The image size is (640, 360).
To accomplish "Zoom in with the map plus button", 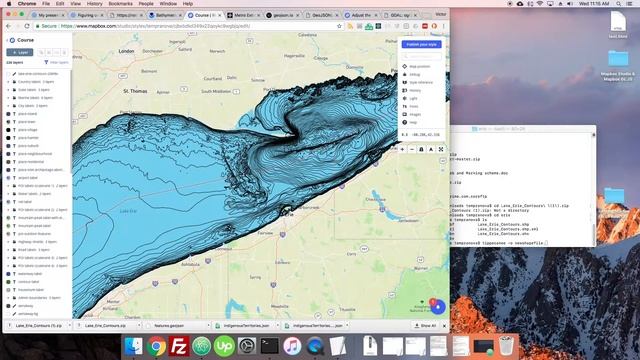I will pyautogui.click(x=402, y=149).
